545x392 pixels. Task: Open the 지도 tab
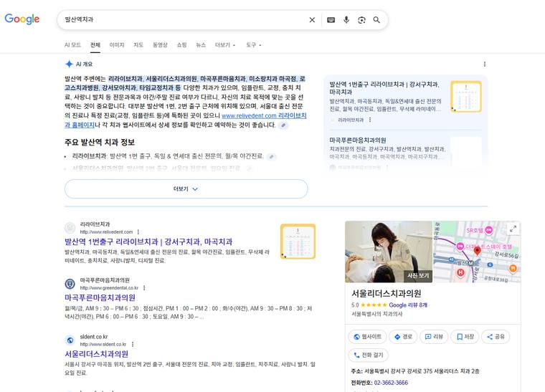pos(138,45)
